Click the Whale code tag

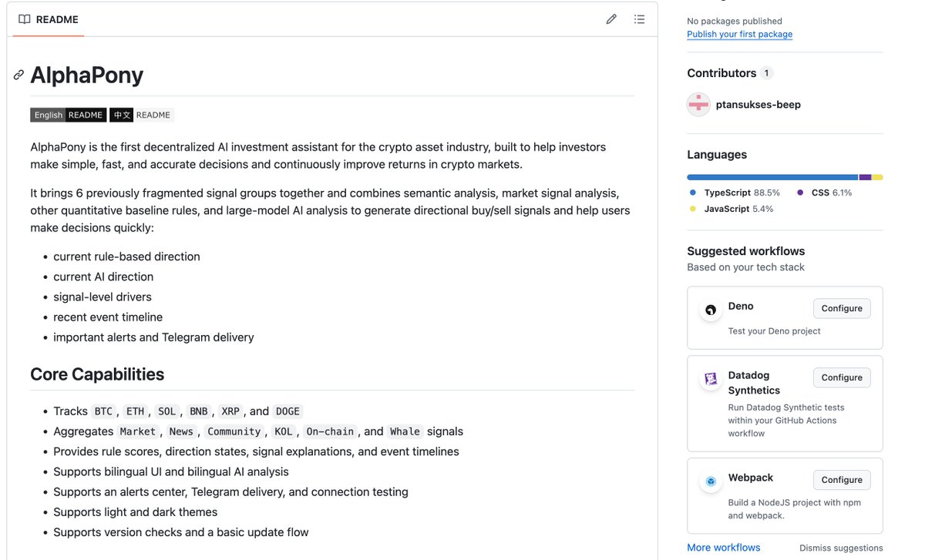405,431
